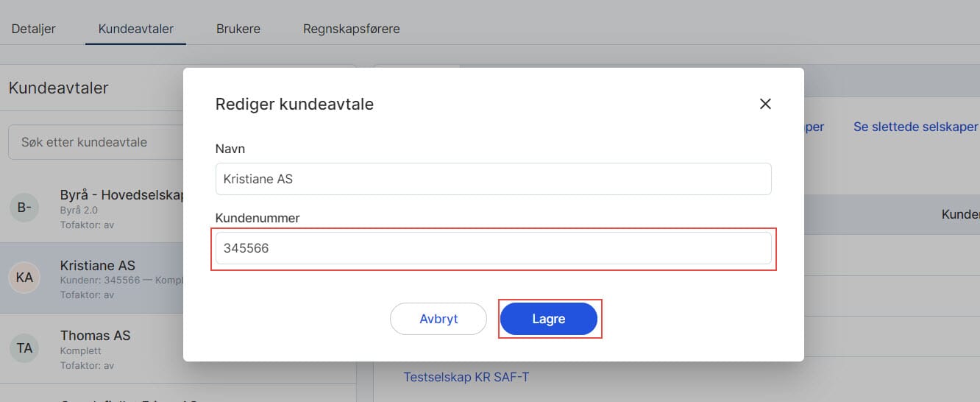This screenshot has height=402, width=980.
Task: Select Byrå - Hovedselskap in the customer list
Action: point(121,195)
